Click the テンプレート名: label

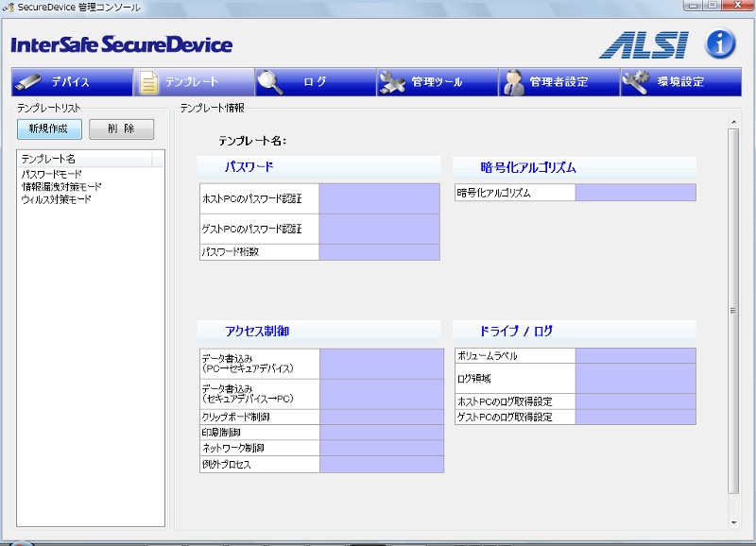[252, 141]
